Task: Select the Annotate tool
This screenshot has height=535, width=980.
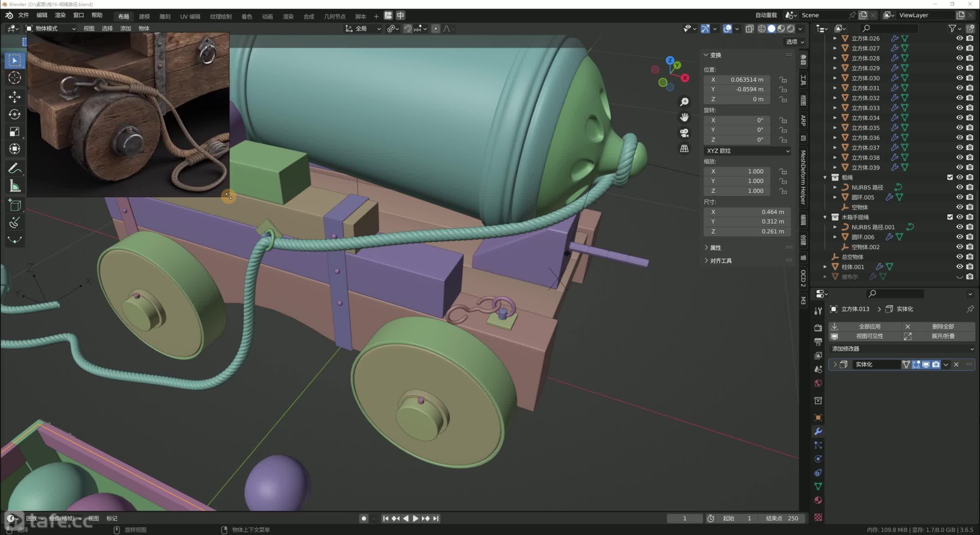Action: (15, 168)
